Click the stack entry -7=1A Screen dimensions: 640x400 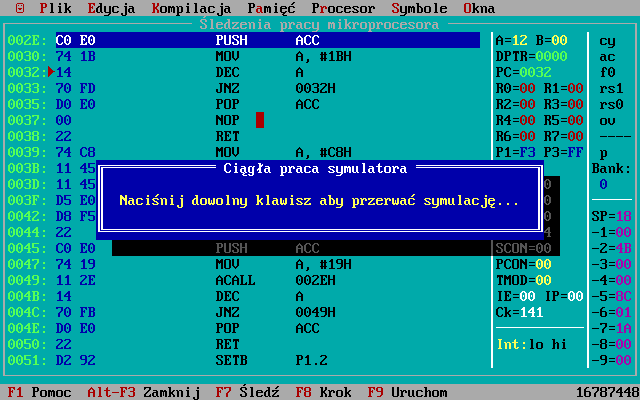point(611,328)
